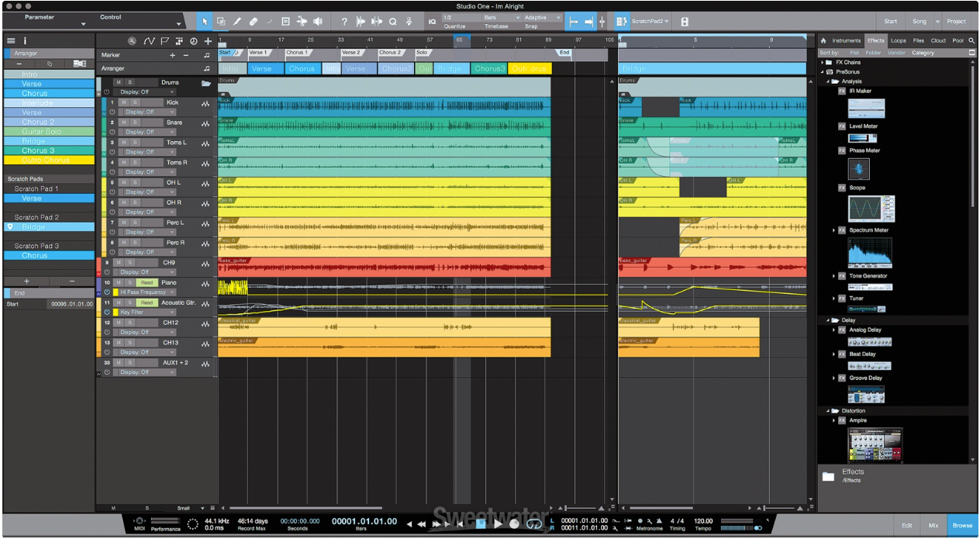Viewport: 980px width, 539px height.
Task: Add a new marker with the plus icon
Action: (172, 55)
